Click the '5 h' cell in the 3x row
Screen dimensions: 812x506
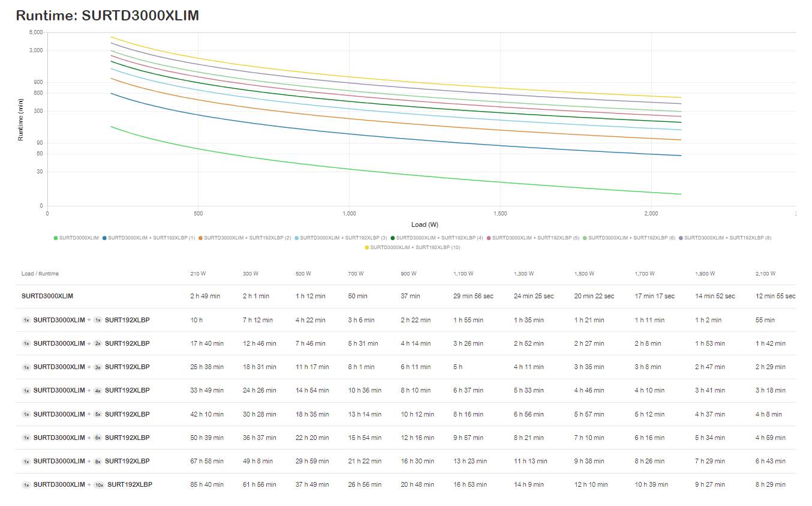click(x=458, y=367)
